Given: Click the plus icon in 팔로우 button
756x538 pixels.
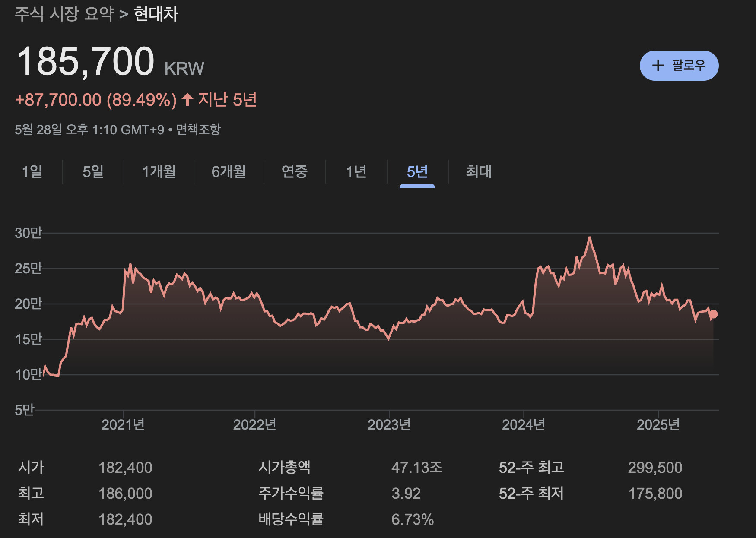Looking at the screenshot, I should pyautogui.click(x=658, y=66).
